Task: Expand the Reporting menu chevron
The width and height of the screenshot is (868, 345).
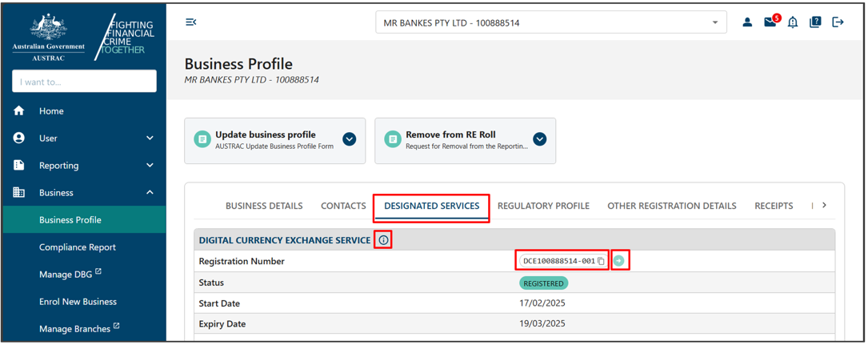Action: tap(150, 165)
